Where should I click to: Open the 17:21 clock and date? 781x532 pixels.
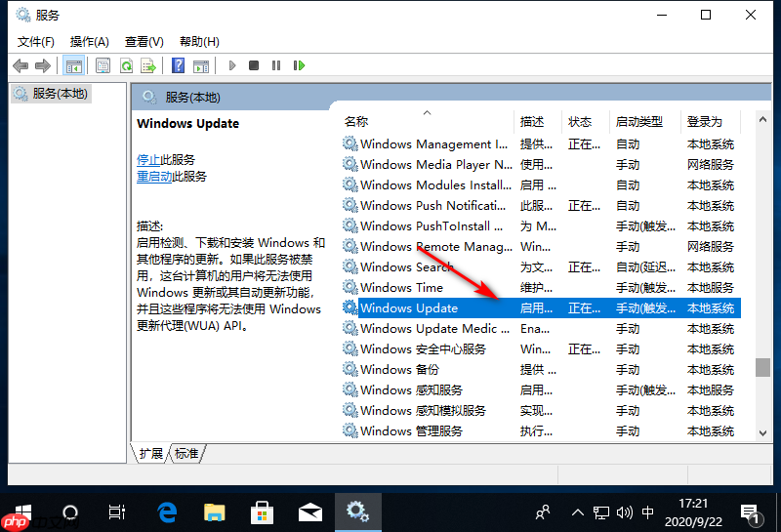693,512
